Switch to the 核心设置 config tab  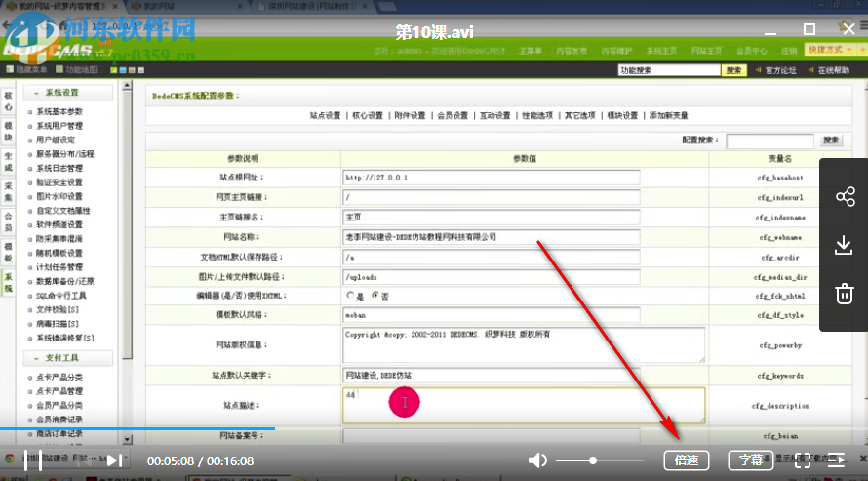click(368, 115)
